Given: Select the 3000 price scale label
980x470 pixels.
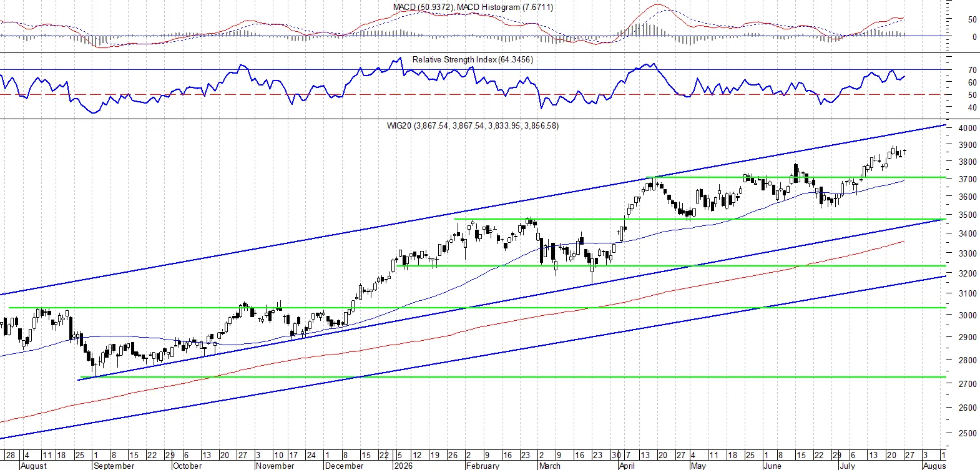Looking at the screenshot, I should click(x=968, y=315).
